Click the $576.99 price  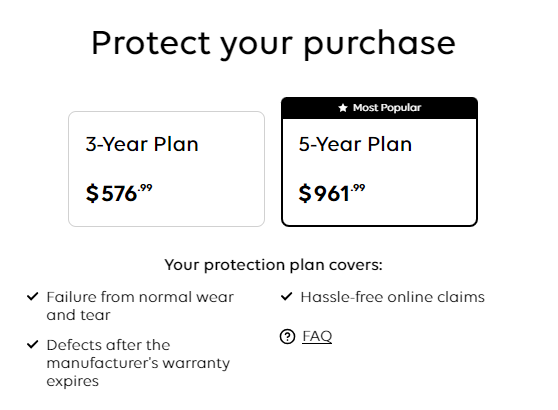119,193
